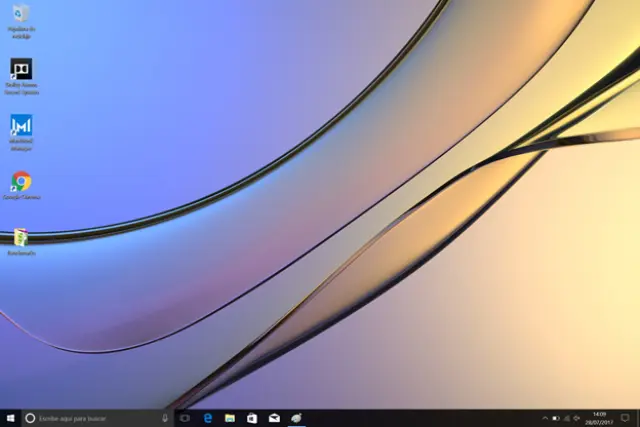This screenshot has width=640, height=427.
Task: Open the Windows Start menu
Action: 10,418
